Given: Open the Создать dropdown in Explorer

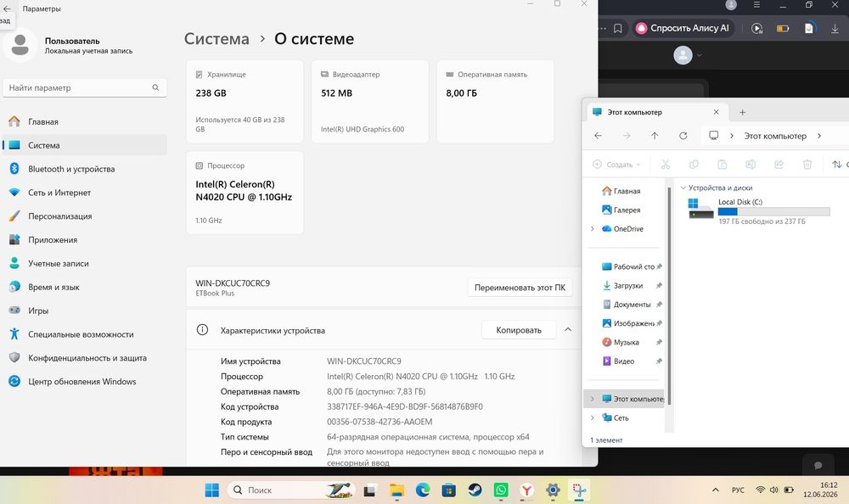Looking at the screenshot, I should click(616, 164).
